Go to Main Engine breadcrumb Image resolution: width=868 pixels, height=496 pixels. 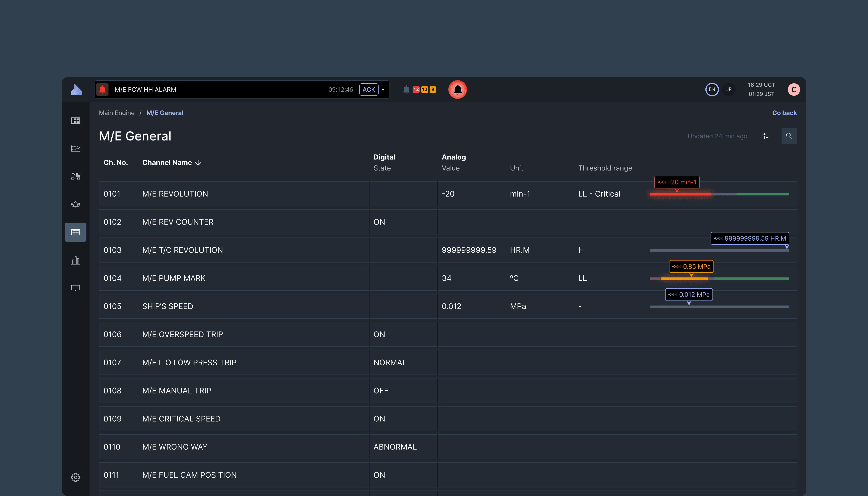click(116, 113)
